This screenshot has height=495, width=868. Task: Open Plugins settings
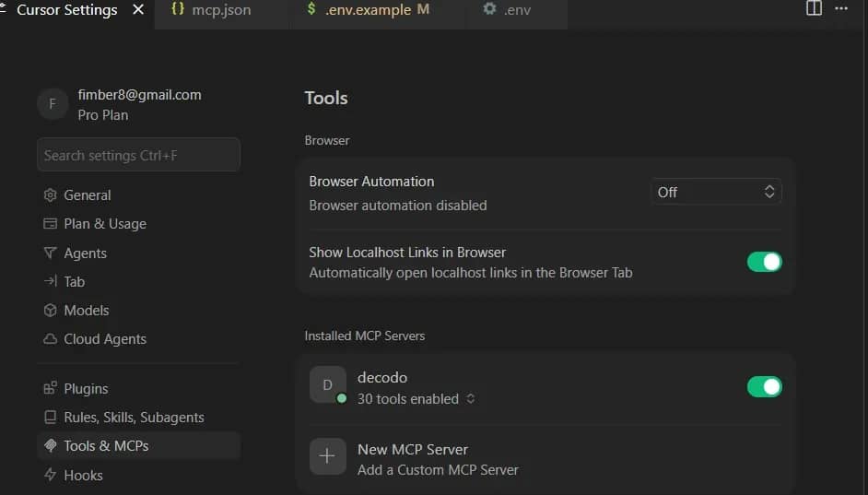138,389
